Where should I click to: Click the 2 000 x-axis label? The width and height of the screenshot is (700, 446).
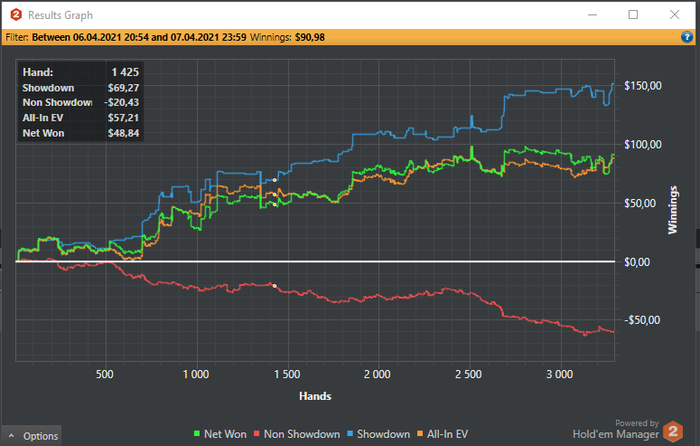(377, 374)
